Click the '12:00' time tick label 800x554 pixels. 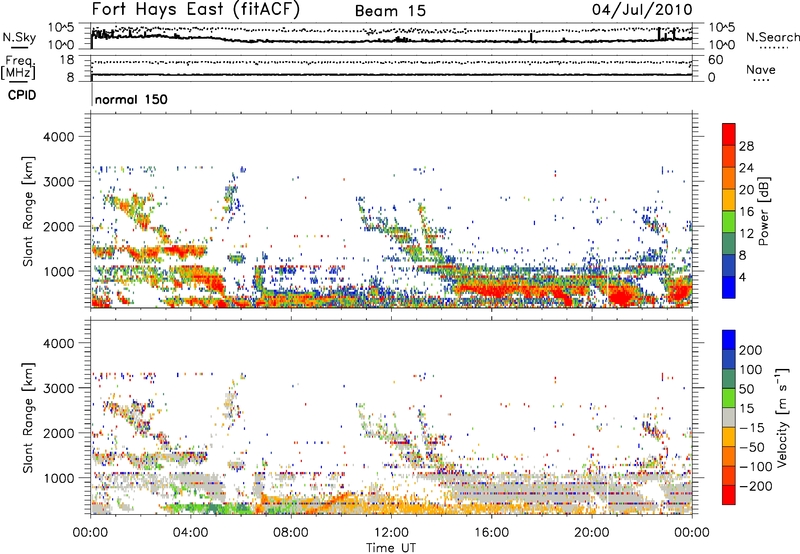pos(391,533)
